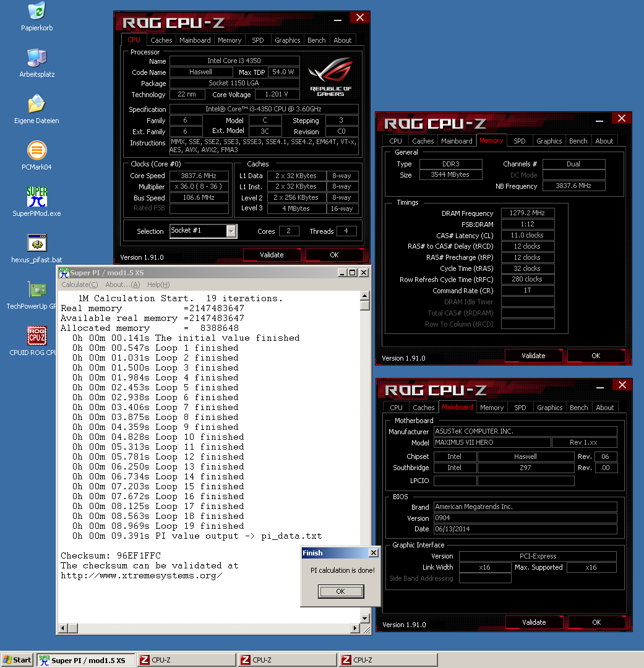Minimize the Memory CPU-Z window
This screenshot has width=644, height=668.
(x=599, y=119)
